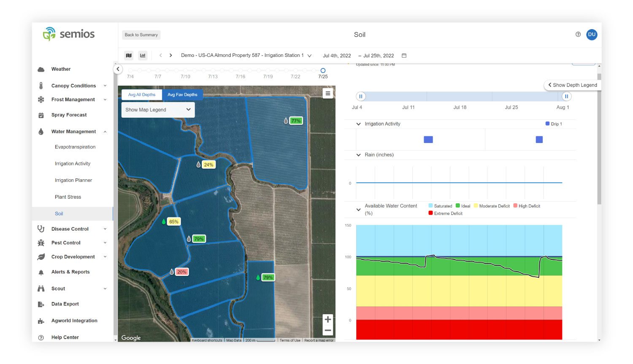Click the Scout binoculars icon
This screenshot has height=364, width=633.
(41, 289)
